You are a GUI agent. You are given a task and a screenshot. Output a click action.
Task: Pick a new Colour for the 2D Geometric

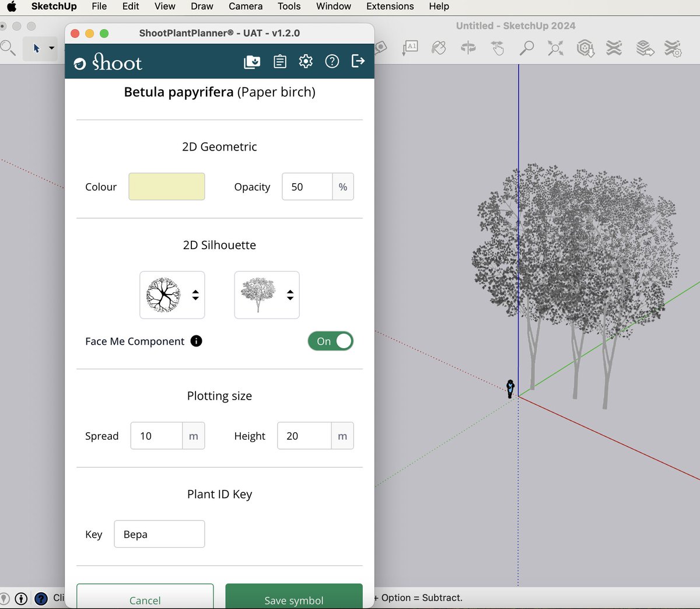[x=166, y=186]
